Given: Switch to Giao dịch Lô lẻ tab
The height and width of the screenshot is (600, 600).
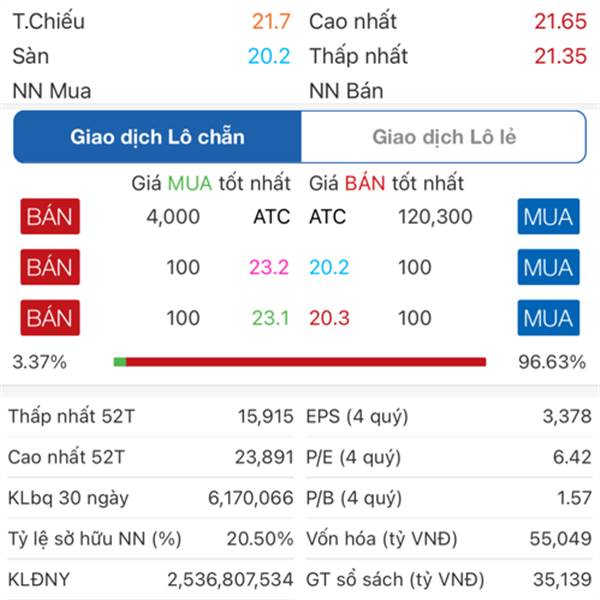Looking at the screenshot, I should click(443, 137).
